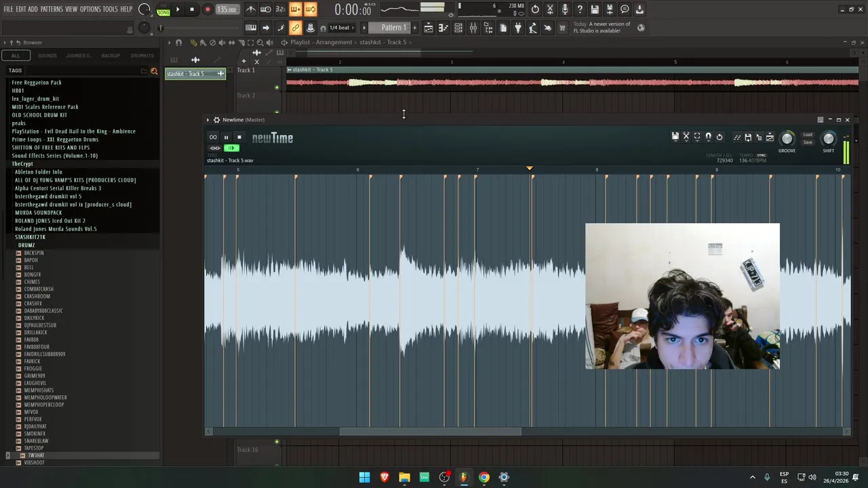
Task: Toggle the 3.2.1 countdown before recording
Action: (281, 9)
